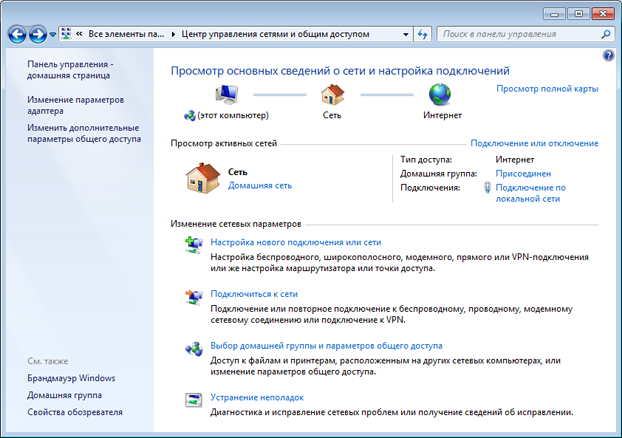
Task: Click the troubleshooting 'Устранение неполадок' icon
Action: point(194,400)
